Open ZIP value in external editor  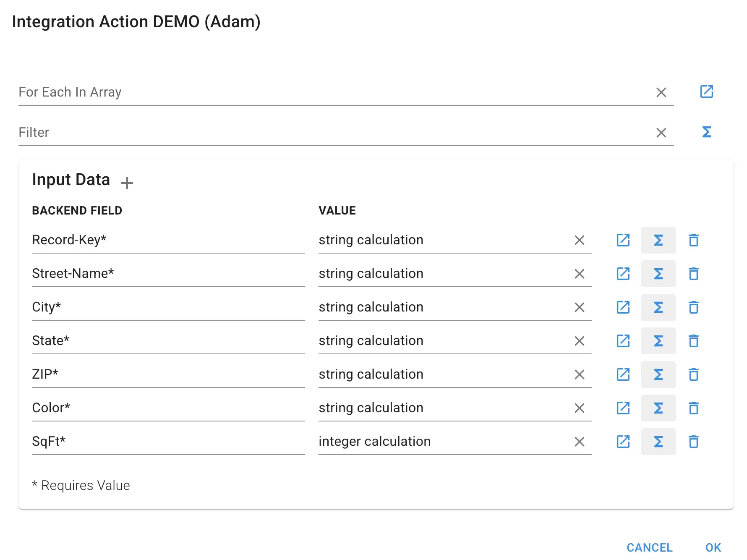click(x=623, y=374)
